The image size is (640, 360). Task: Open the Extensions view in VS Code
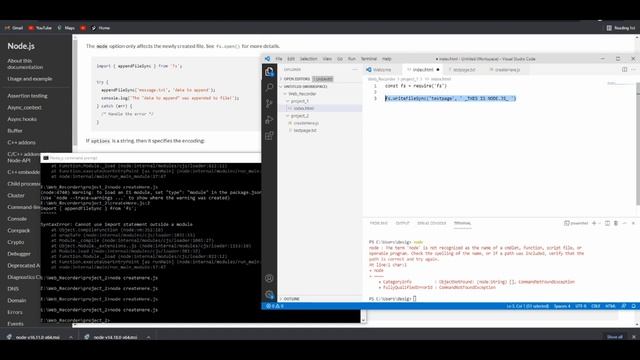[269, 136]
